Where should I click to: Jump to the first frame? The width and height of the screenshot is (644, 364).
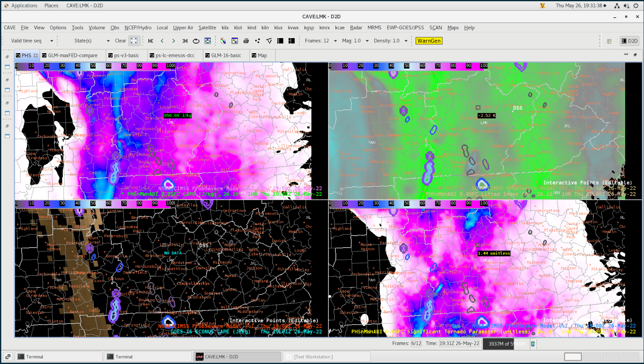tap(151, 41)
